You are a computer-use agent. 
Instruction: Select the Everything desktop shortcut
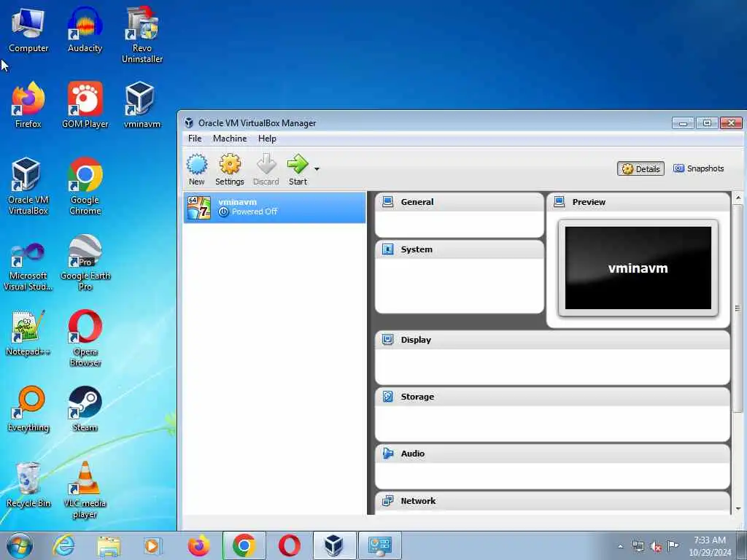(x=28, y=409)
